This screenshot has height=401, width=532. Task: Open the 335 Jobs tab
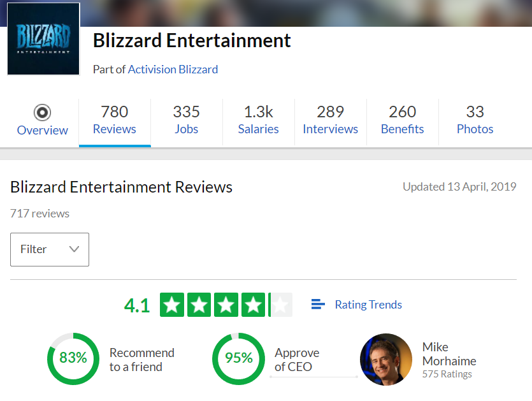(x=187, y=121)
